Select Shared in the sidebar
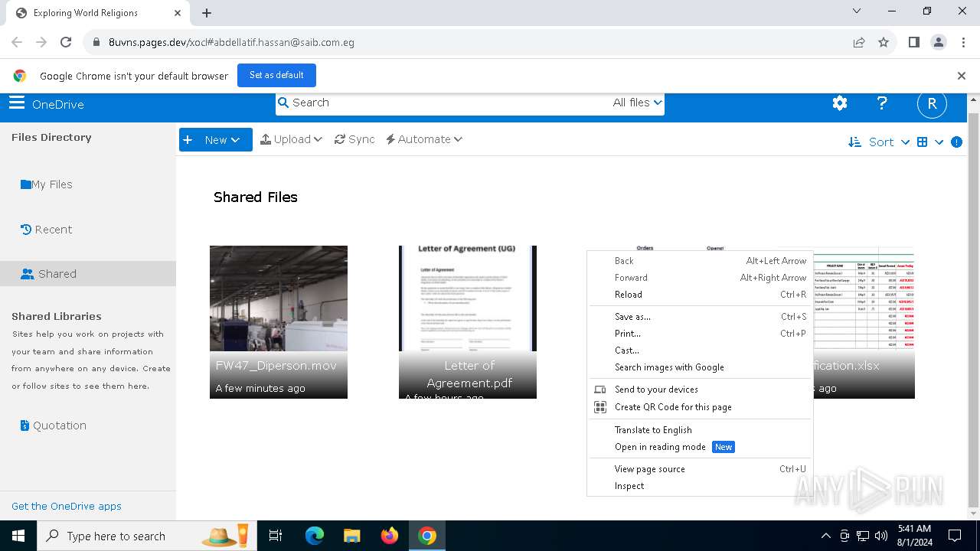Viewport: 980px width, 551px height. point(88,274)
